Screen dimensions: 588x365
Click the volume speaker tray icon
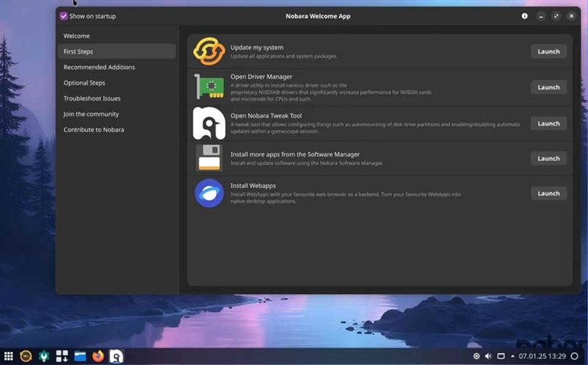[488, 356]
